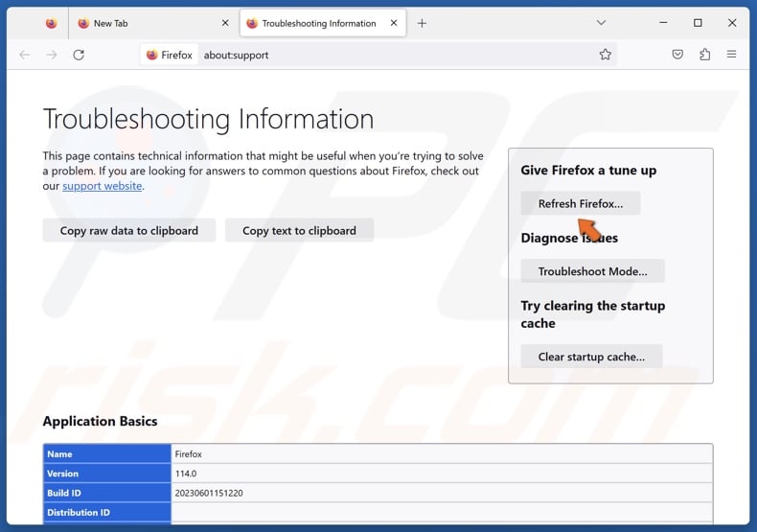Maximize the Firefox window
The width and height of the screenshot is (757, 532).
pos(698,23)
